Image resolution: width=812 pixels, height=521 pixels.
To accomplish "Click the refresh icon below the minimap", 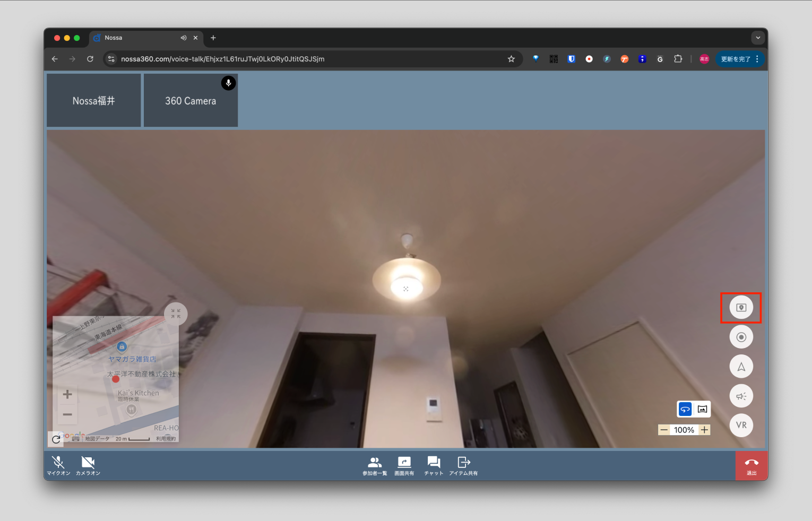I will pos(56,439).
